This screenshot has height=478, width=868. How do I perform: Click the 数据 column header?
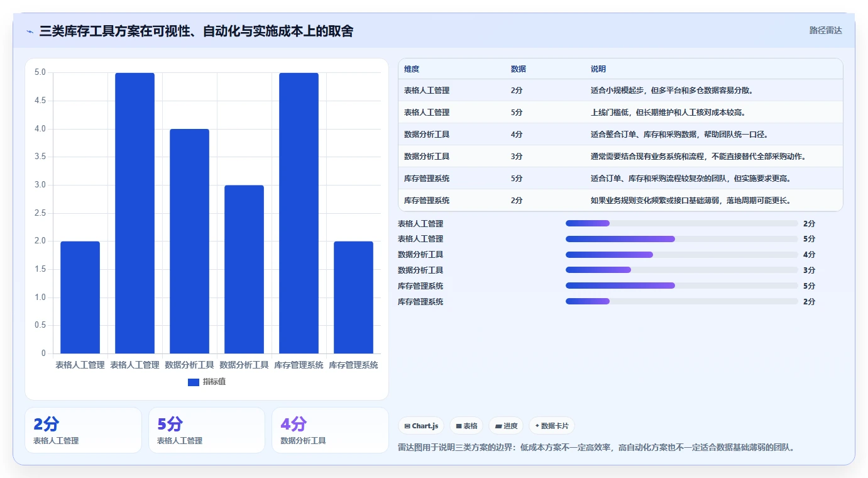coord(519,69)
